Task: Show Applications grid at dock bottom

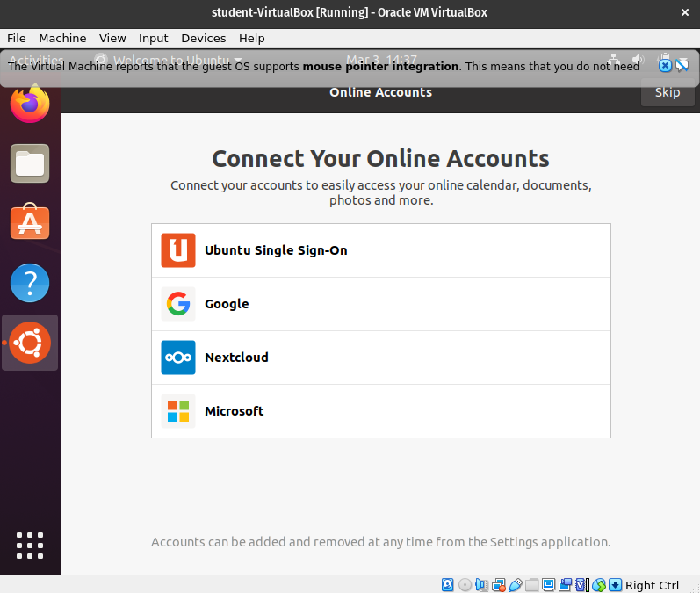Action: pyautogui.click(x=30, y=546)
